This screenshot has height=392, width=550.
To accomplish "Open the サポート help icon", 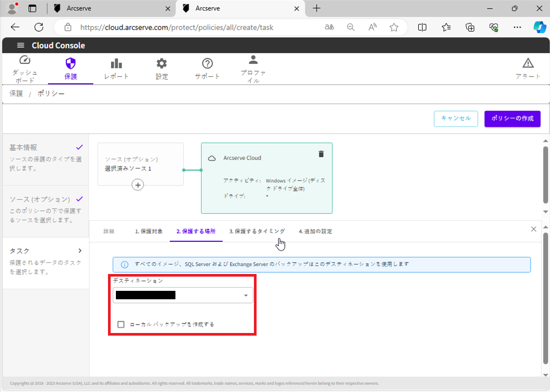I will 207,64.
